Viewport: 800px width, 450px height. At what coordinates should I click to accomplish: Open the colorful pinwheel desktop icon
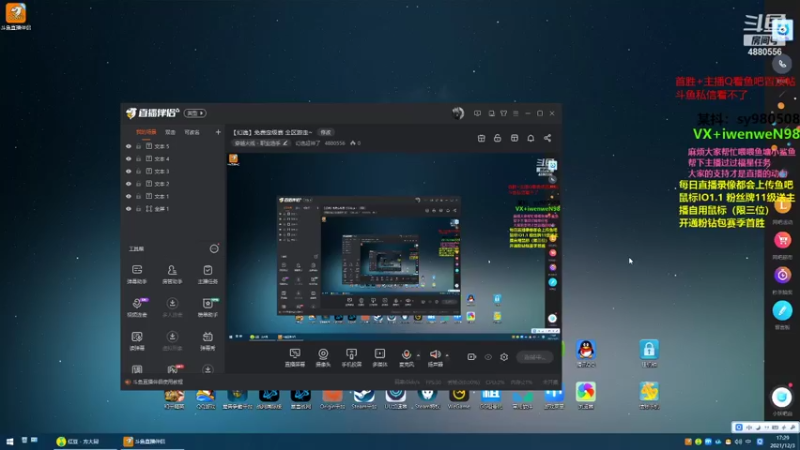pos(586,395)
